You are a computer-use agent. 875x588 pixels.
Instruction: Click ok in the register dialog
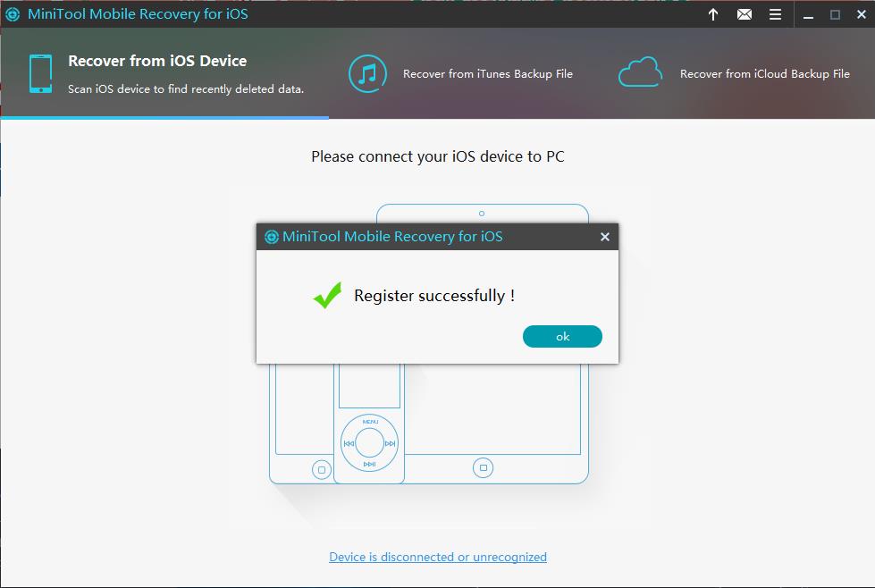[x=562, y=336]
